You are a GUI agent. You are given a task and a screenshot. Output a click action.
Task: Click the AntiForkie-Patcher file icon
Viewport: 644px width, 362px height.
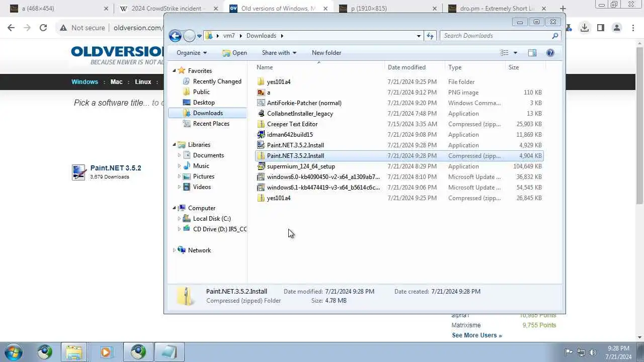pos(261,103)
